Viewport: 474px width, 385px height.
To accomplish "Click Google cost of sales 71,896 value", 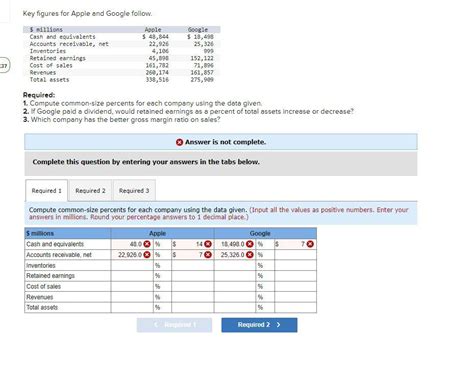I will [x=204, y=65].
